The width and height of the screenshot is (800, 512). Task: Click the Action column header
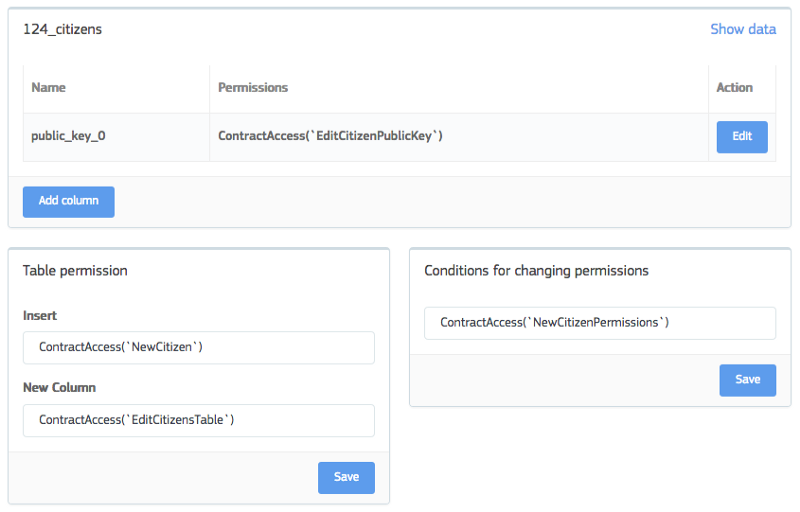point(734,88)
